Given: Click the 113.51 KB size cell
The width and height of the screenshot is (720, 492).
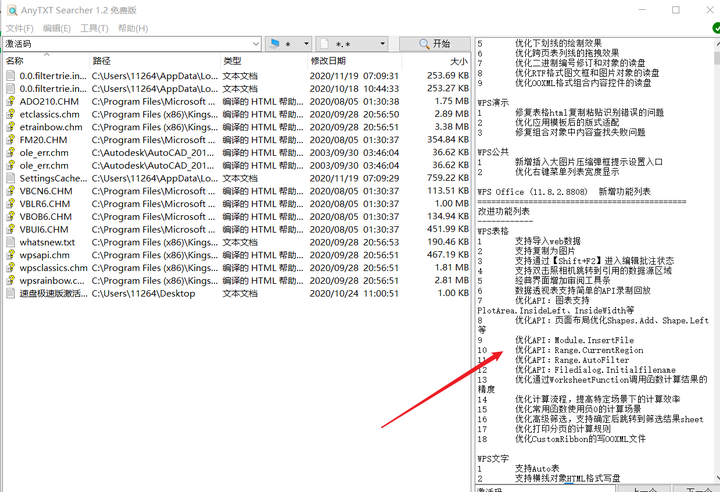Looking at the screenshot, I should click(448, 191).
